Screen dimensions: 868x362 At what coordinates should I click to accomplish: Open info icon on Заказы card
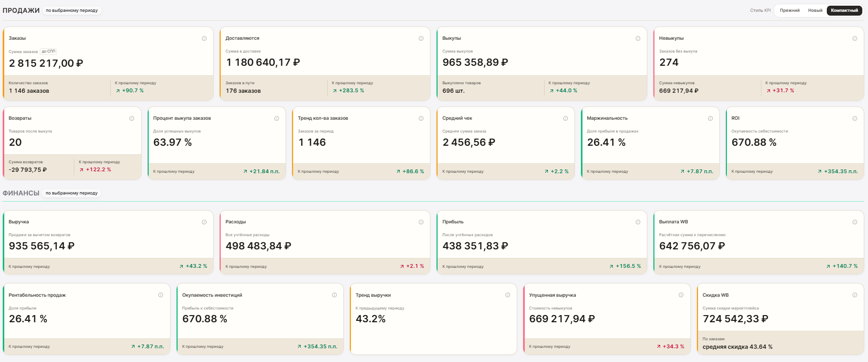click(204, 38)
